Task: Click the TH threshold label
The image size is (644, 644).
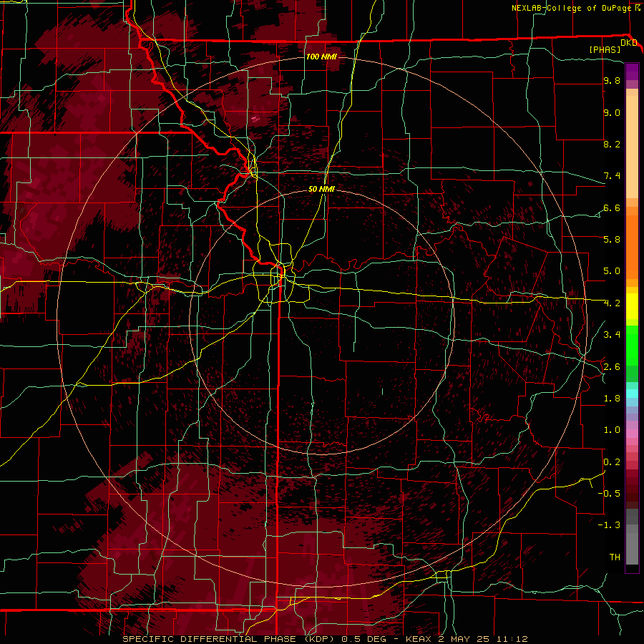Action: pyautogui.click(x=615, y=557)
